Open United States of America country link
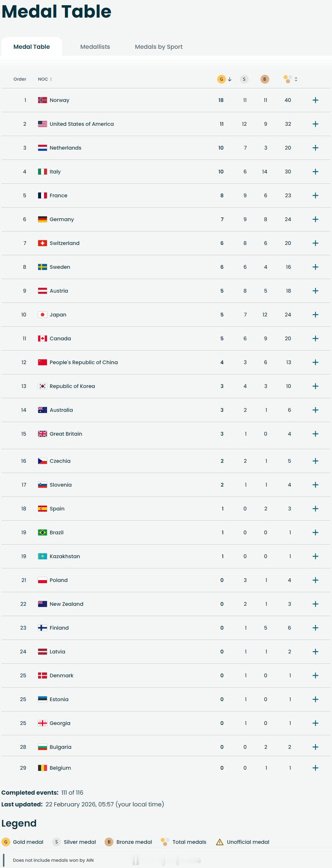 pos(82,124)
